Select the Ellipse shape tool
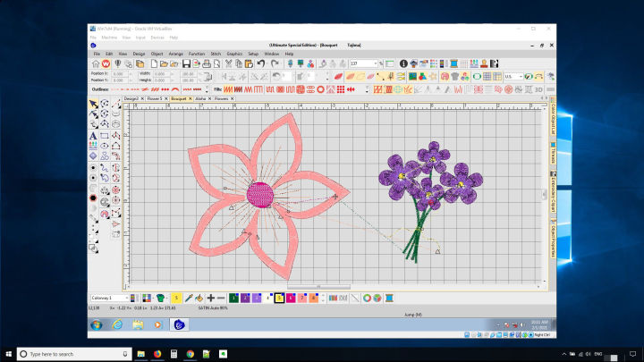644x362 pixels. pos(105,146)
